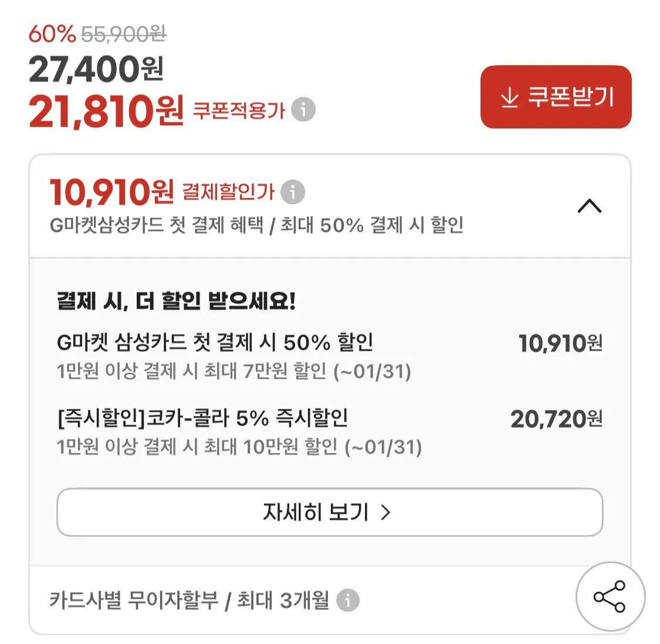
Task: Open the info icon next to 쿠폰적용가
Action: point(303,110)
